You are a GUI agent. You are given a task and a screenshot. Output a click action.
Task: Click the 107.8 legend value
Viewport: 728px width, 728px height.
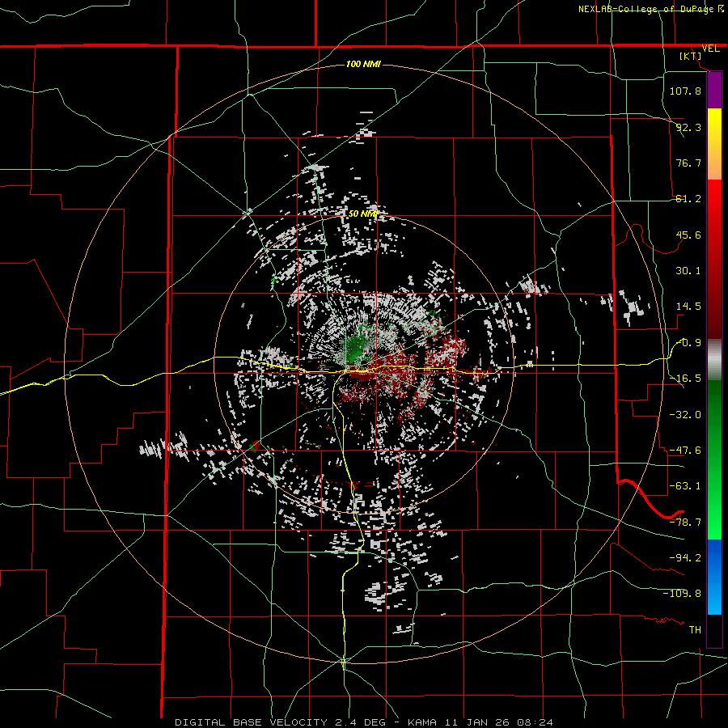[685, 91]
